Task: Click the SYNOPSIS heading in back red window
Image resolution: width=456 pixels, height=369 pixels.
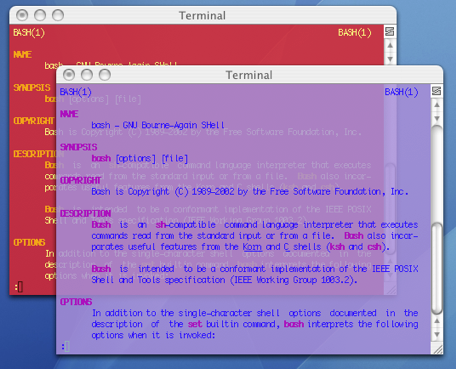Action: point(32,88)
